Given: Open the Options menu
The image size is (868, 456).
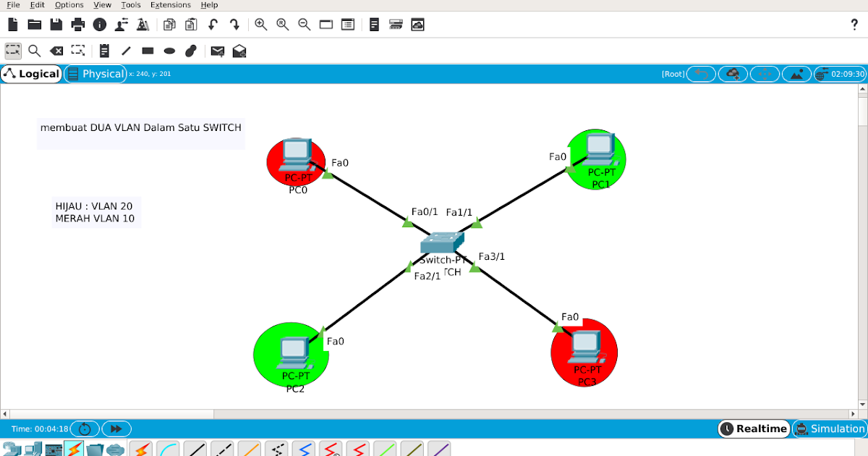Looking at the screenshot, I should 69,5.
